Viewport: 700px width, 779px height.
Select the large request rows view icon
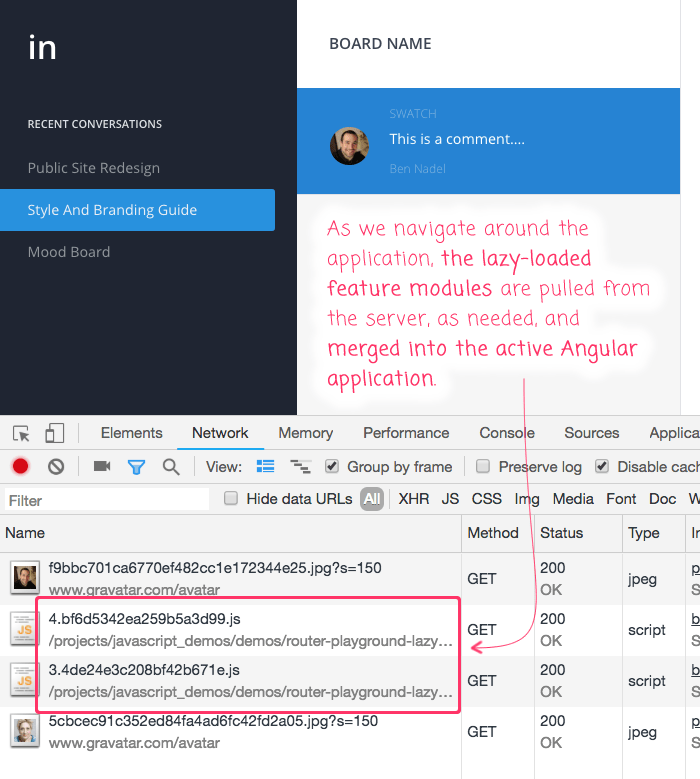[265, 466]
